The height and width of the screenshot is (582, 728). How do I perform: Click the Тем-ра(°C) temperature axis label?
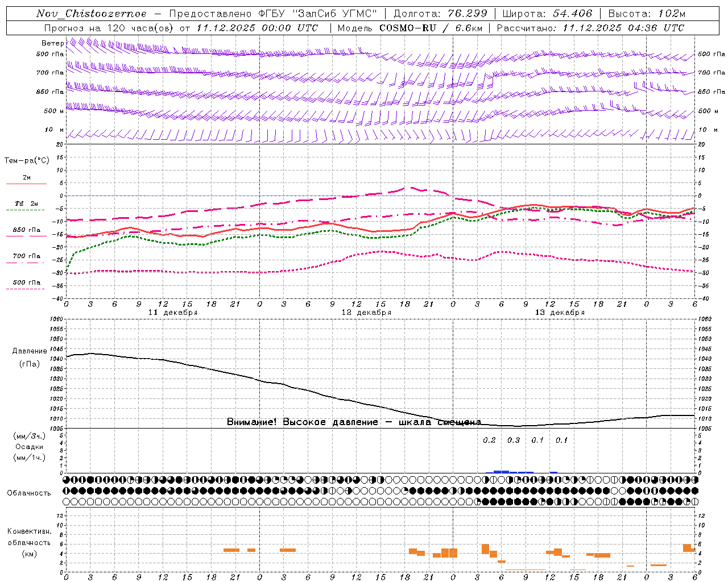(27, 161)
